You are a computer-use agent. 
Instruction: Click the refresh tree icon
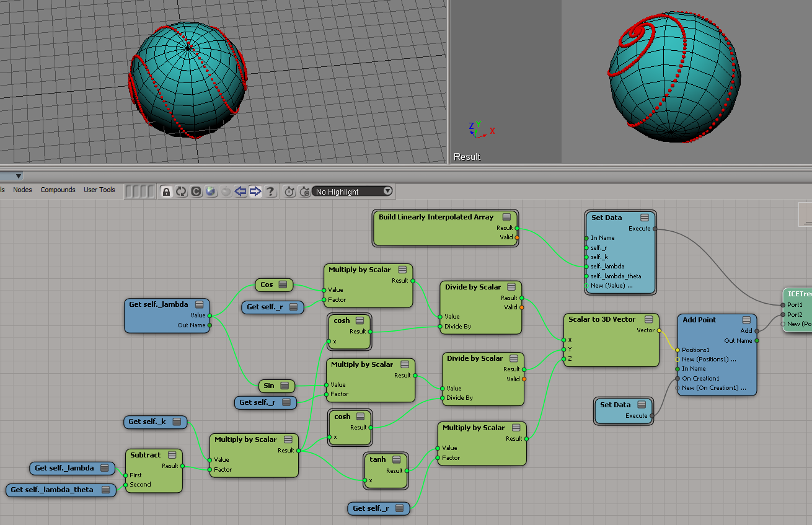coord(181,192)
